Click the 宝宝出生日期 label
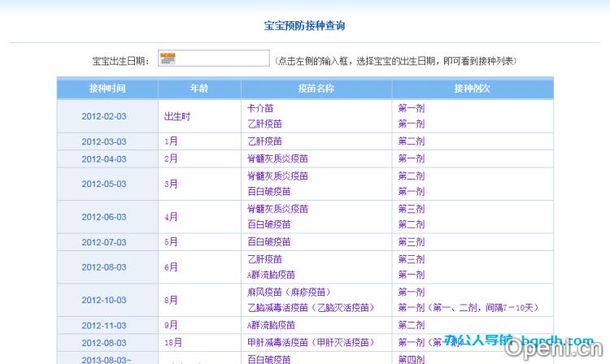The height and width of the screenshot is (364, 610). point(120,61)
